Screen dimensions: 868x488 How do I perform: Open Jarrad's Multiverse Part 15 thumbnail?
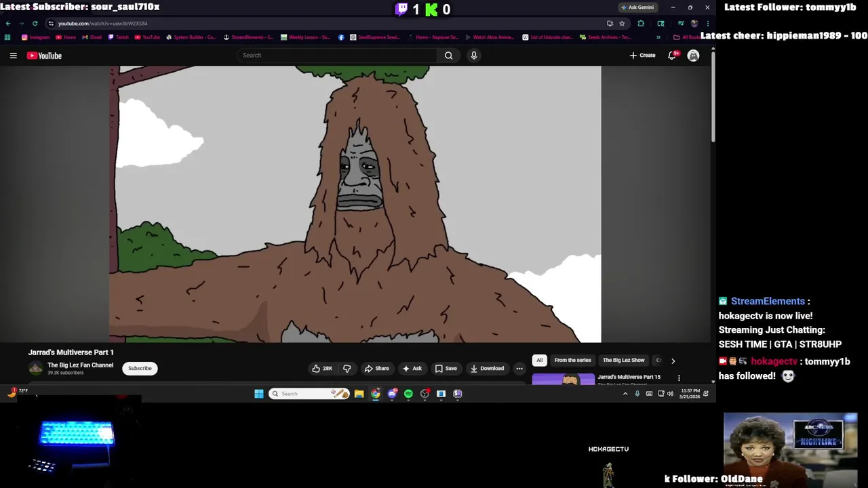click(x=563, y=380)
